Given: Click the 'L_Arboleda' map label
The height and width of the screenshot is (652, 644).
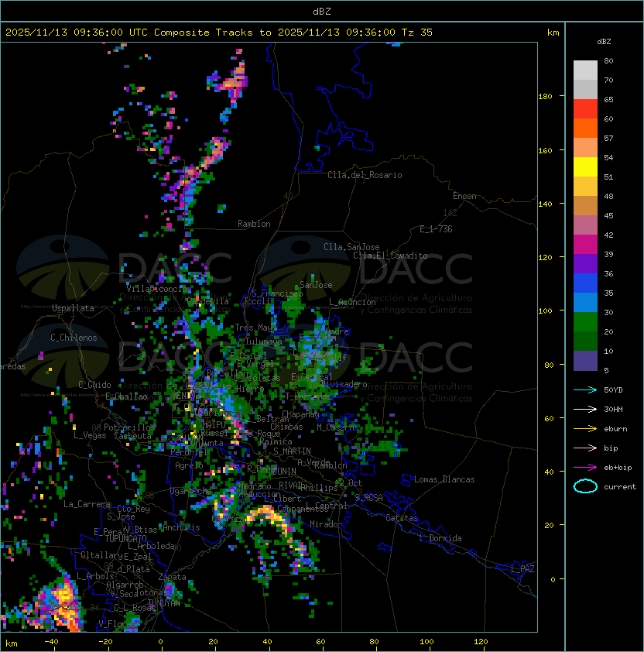Looking at the screenshot, I should (x=151, y=546).
